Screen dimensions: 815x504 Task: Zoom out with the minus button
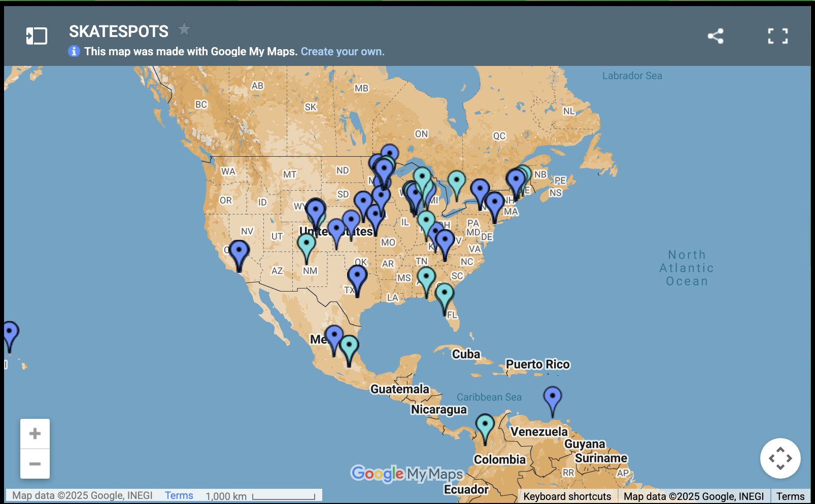point(35,464)
